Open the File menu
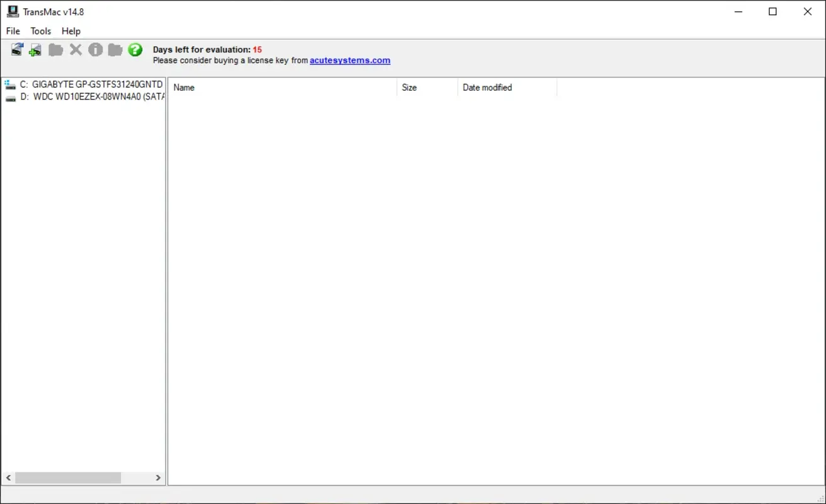The height and width of the screenshot is (504, 826). coord(12,31)
